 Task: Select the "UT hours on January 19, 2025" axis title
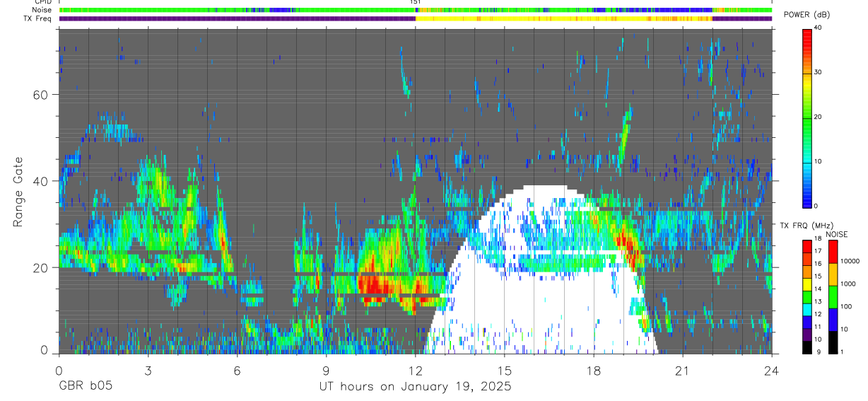(414, 387)
